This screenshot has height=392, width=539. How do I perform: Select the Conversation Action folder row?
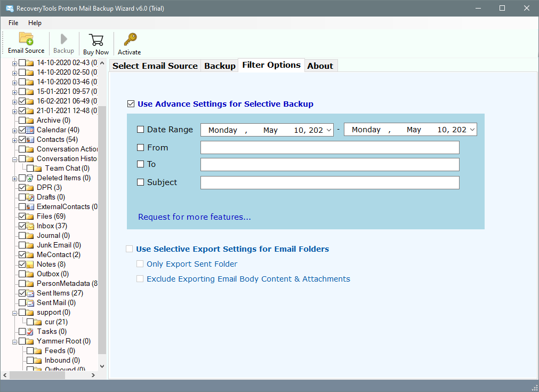click(67, 149)
